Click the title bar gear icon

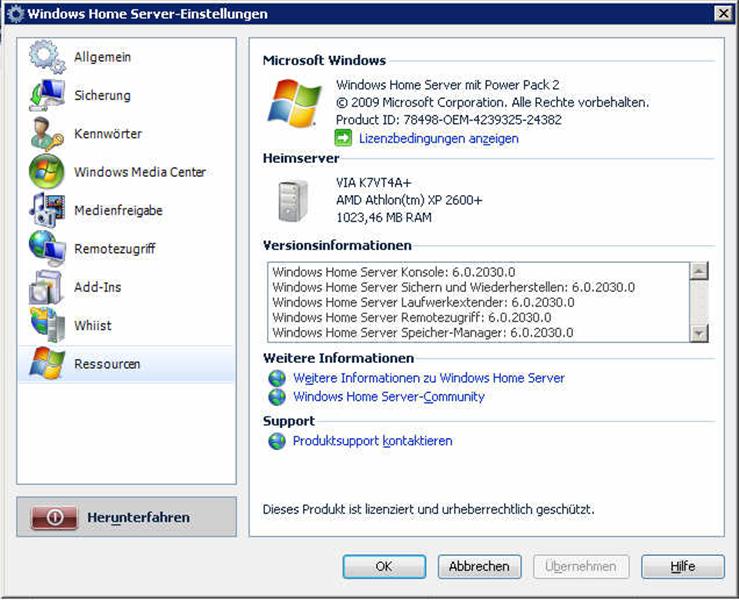point(15,14)
